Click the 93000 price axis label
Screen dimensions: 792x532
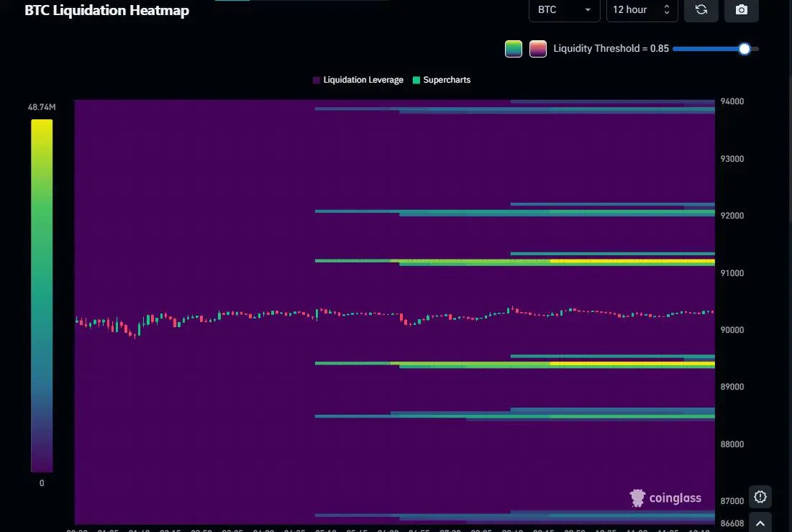(x=732, y=159)
